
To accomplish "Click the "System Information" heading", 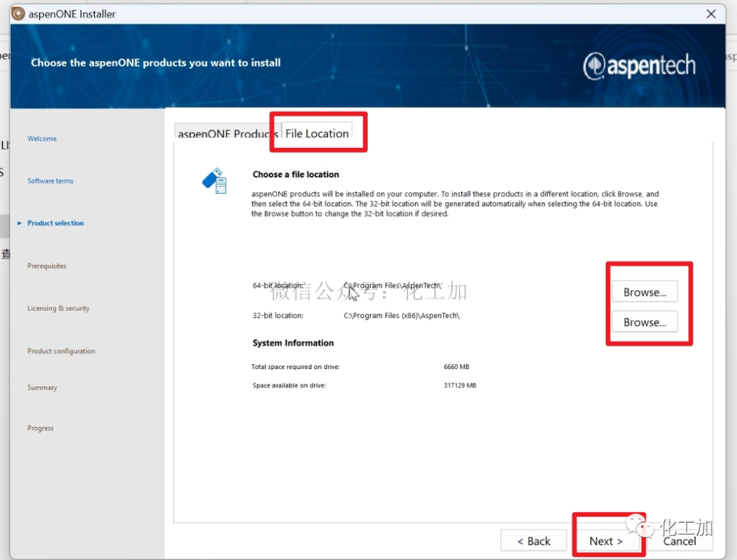I will (x=293, y=343).
